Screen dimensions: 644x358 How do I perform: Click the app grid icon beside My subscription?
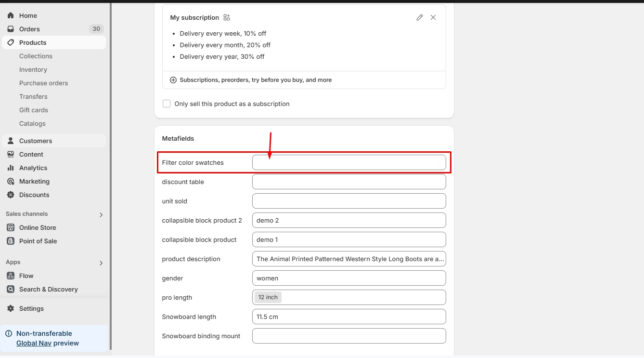[x=227, y=17]
